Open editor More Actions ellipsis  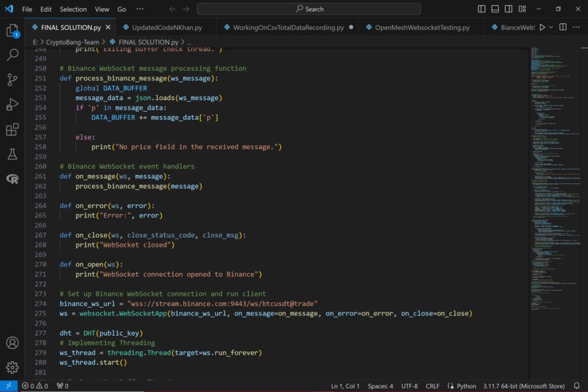tap(576, 27)
